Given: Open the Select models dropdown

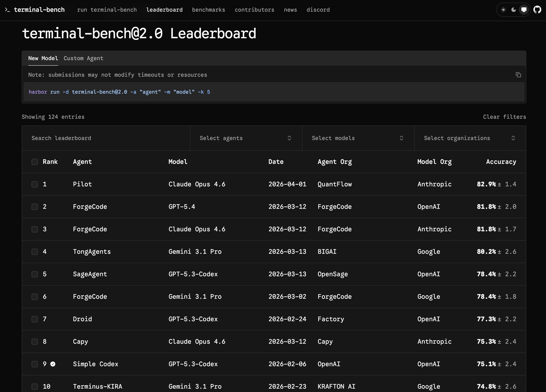Looking at the screenshot, I should coord(358,138).
